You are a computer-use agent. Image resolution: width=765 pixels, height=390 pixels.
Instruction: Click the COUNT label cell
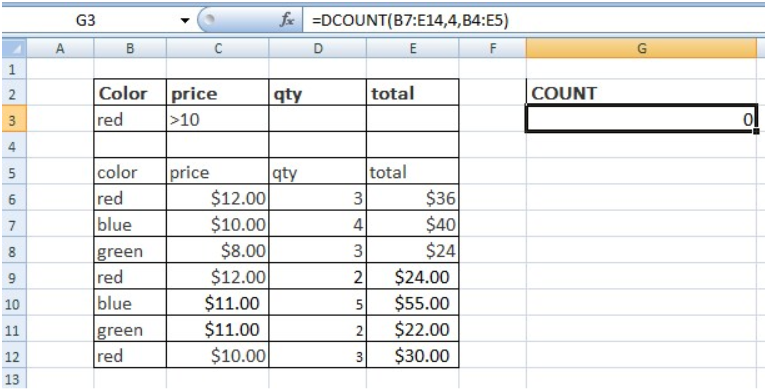(x=642, y=93)
